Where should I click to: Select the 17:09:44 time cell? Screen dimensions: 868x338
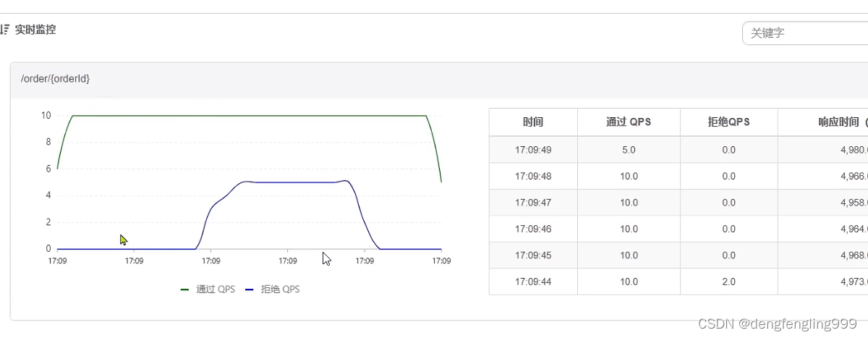tap(533, 282)
